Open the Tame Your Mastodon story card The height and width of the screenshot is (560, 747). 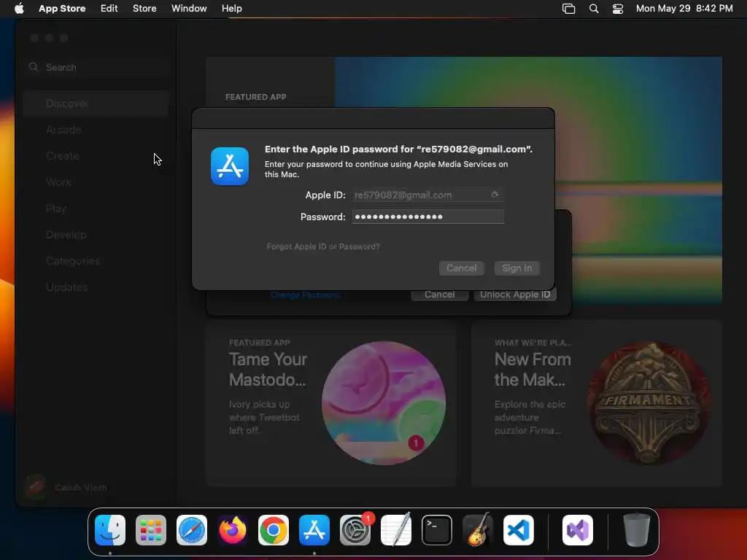[x=331, y=403]
